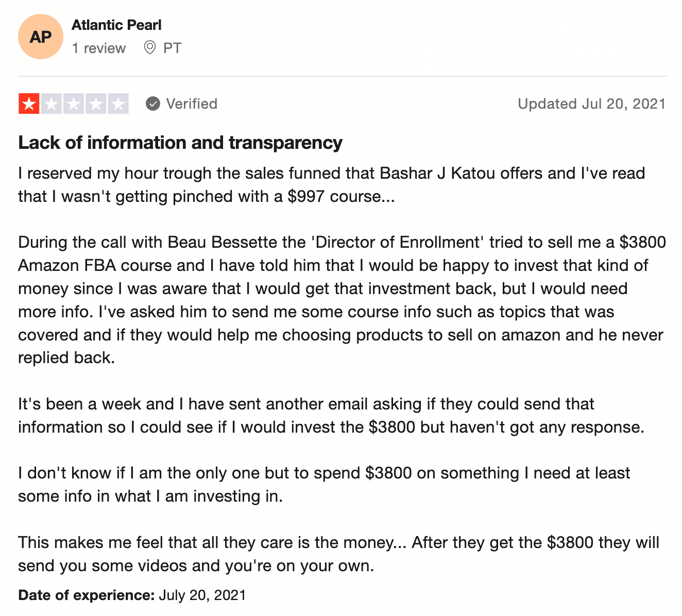Click the PT country label
This screenshot has width=682, height=616.
pyautogui.click(x=173, y=48)
